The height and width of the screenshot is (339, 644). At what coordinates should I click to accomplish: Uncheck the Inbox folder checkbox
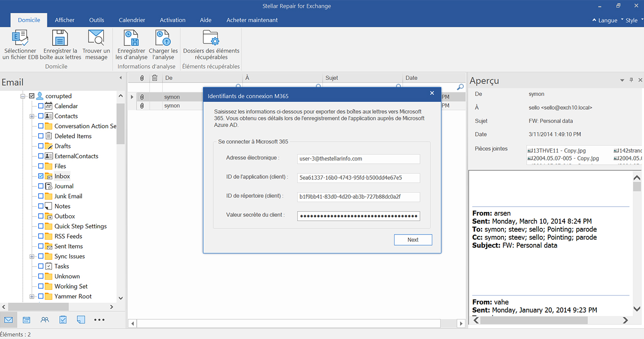41,176
